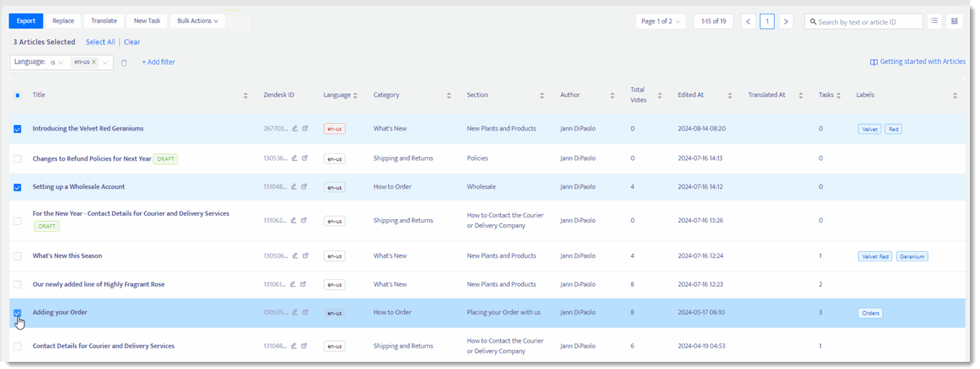Image resolution: width=980 pixels, height=369 pixels.
Task: Sort by the Author column arrows
Action: pos(613,95)
